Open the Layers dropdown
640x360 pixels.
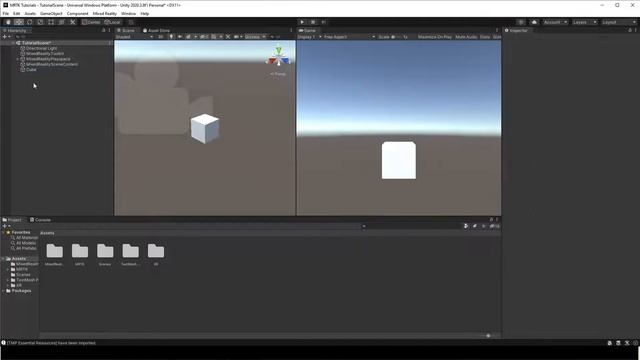pos(584,22)
